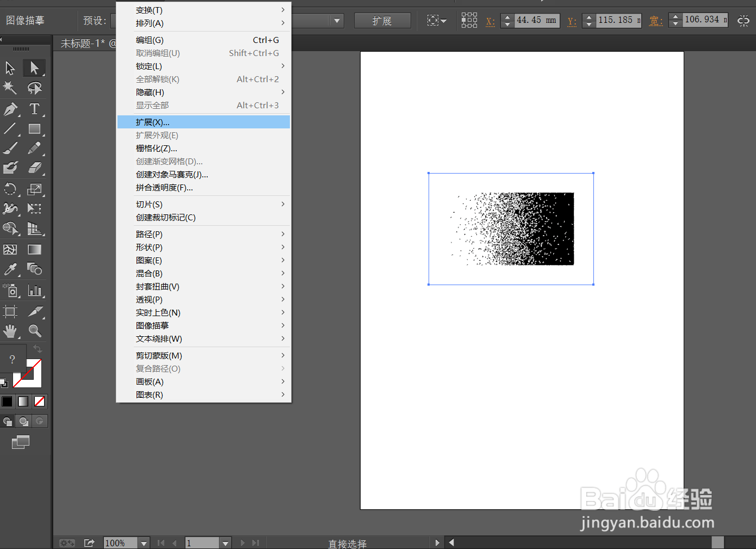Open the zoom level dropdown arrow
The height and width of the screenshot is (549, 756).
(x=144, y=543)
